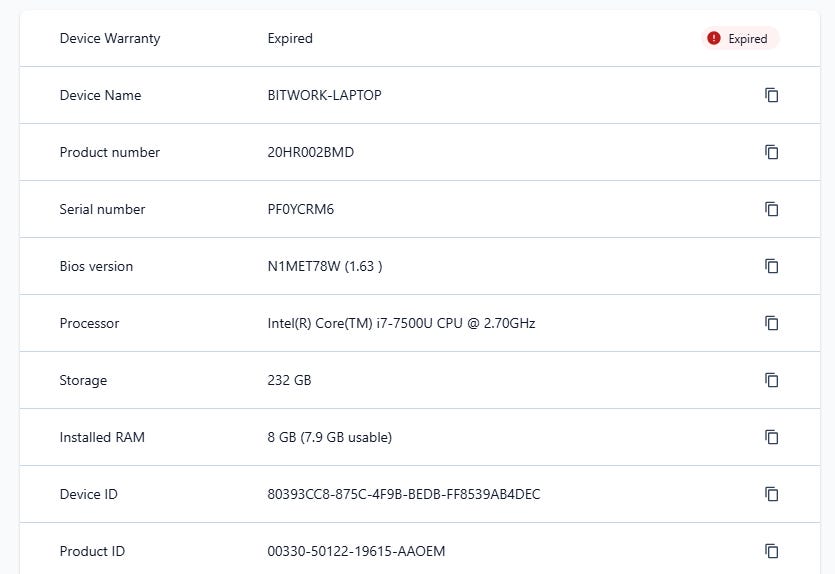Copy the Device ID

[x=771, y=494]
